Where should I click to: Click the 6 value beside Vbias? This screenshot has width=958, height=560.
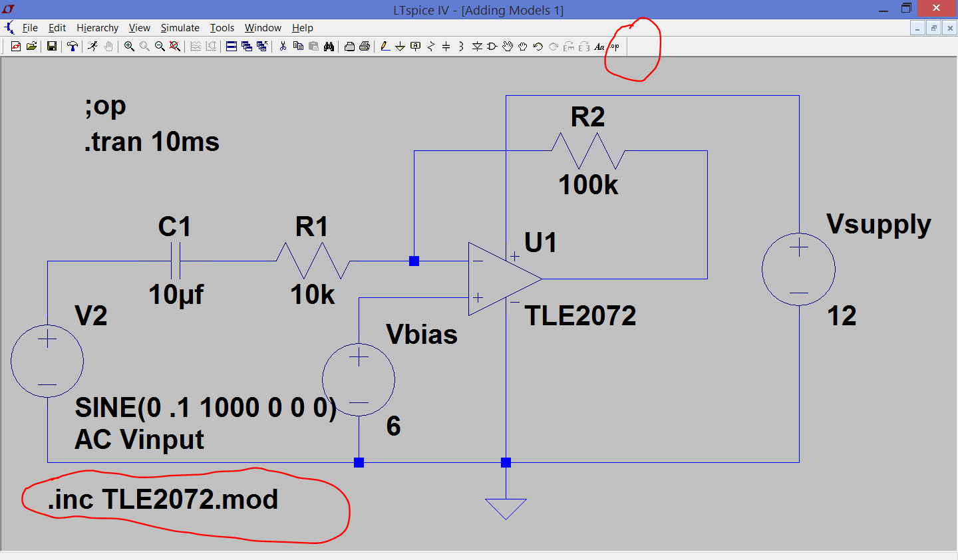(393, 426)
